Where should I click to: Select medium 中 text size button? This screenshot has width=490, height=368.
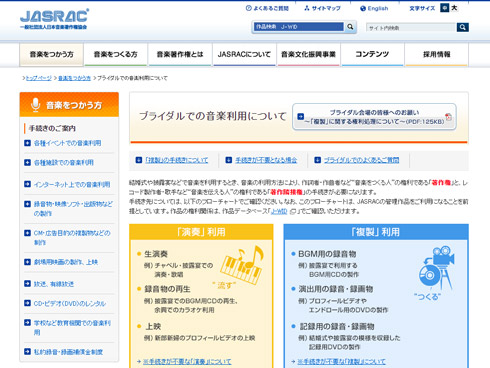[444, 8]
